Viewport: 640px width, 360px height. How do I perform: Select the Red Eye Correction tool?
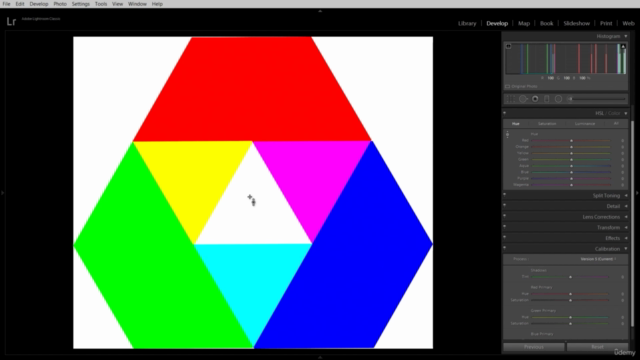click(535, 99)
